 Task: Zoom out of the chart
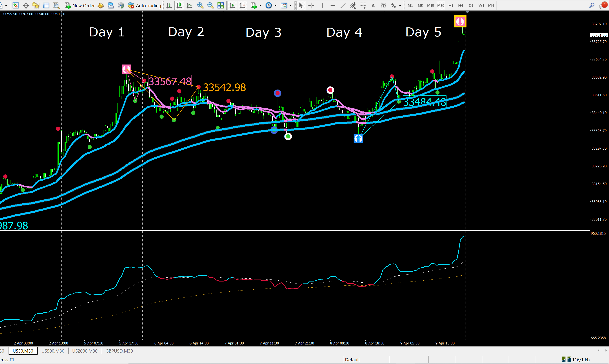pos(210,5)
